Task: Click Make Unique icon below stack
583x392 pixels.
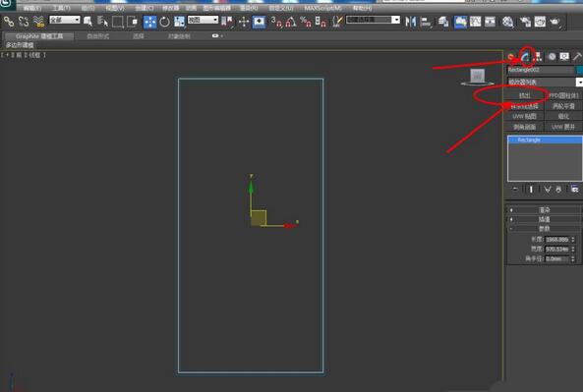Action: point(547,190)
